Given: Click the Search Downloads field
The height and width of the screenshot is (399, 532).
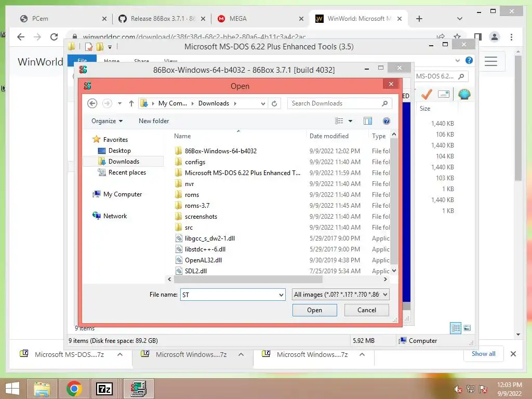Looking at the screenshot, I should tap(334, 103).
